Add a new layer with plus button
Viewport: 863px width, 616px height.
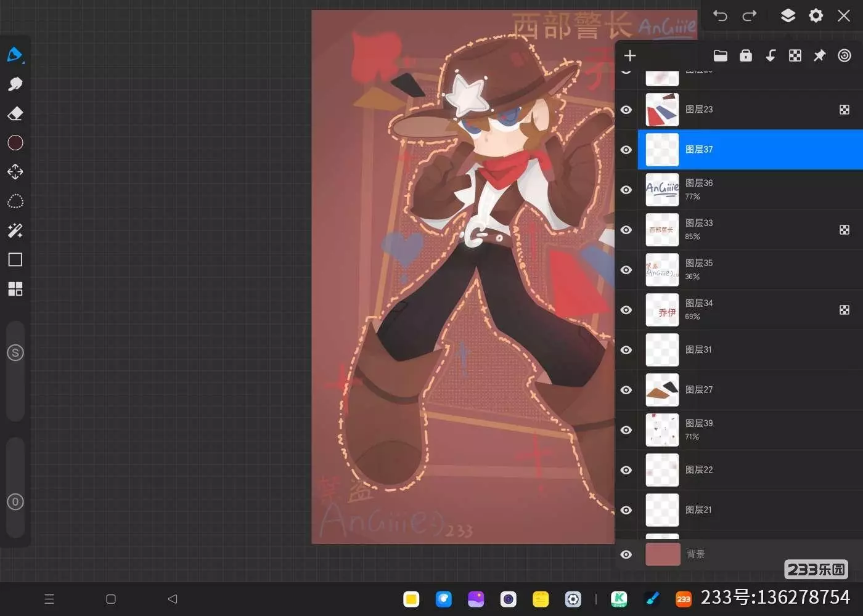pos(629,56)
